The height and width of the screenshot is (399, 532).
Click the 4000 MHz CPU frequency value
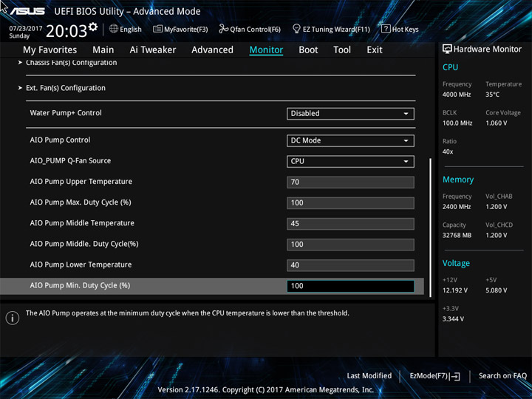coord(457,95)
